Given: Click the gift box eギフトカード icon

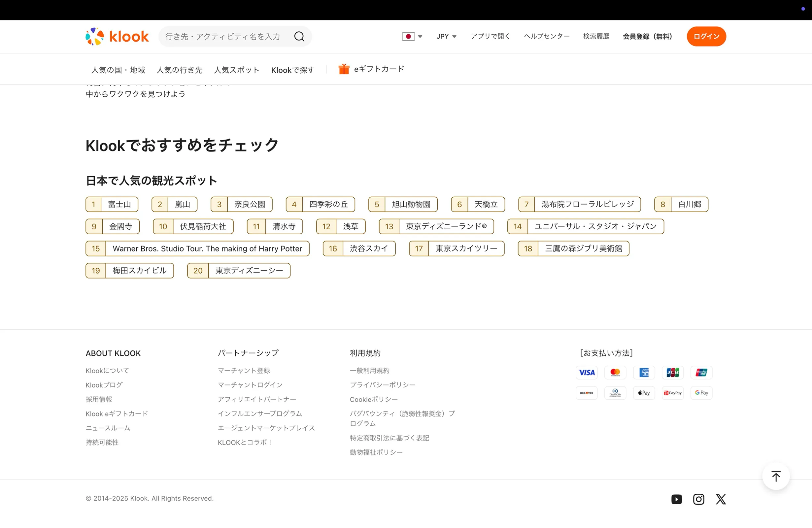Looking at the screenshot, I should (x=344, y=69).
